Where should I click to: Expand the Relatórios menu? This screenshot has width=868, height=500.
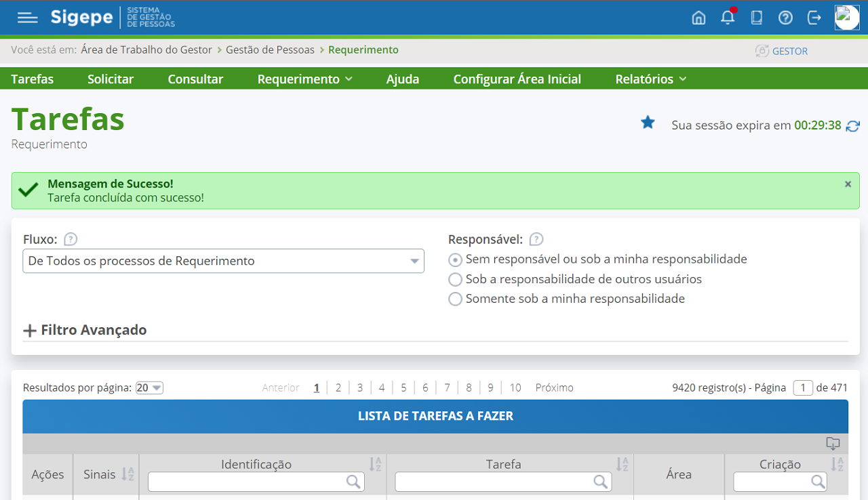pyautogui.click(x=651, y=79)
